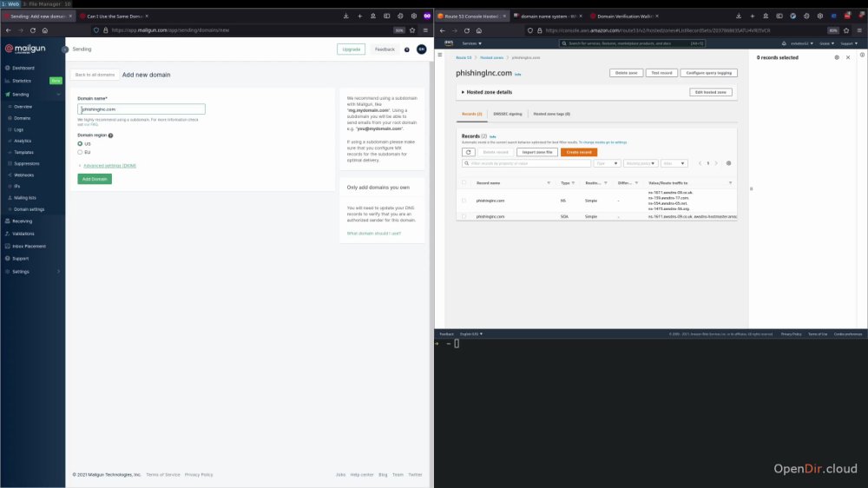Click the Domain name input field

141,109
